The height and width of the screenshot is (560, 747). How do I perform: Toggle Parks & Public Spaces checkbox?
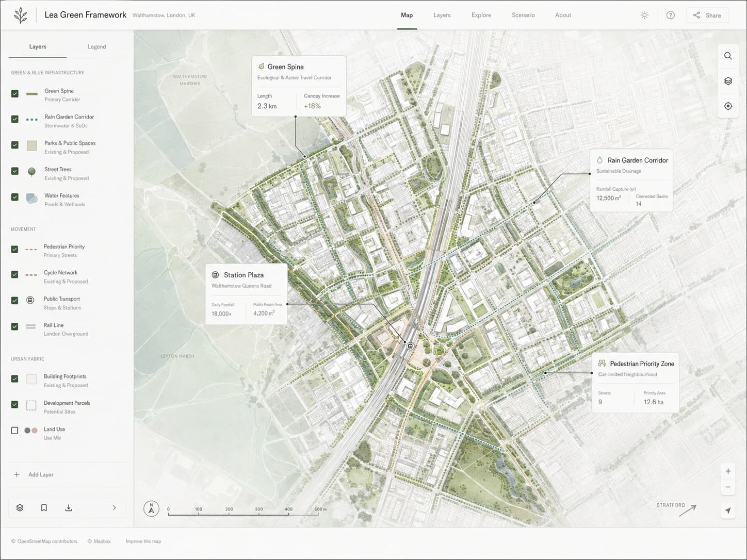click(14, 145)
